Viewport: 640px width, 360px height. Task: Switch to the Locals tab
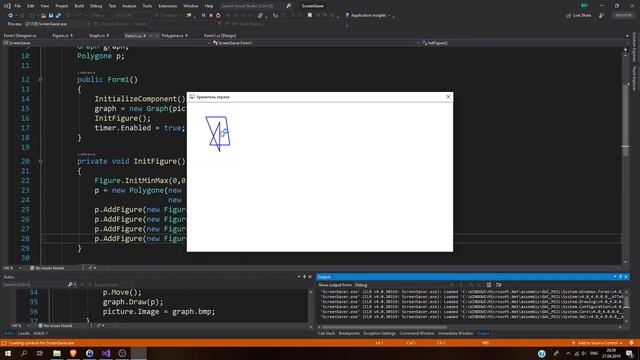(24, 333)
